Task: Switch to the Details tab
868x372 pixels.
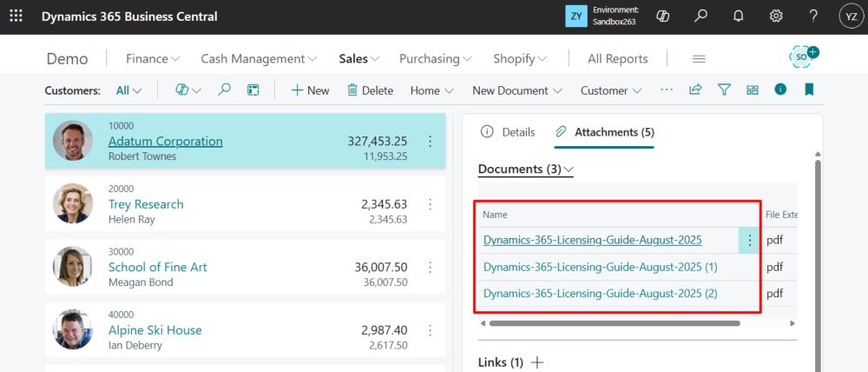Action: [x=508, y=132]
